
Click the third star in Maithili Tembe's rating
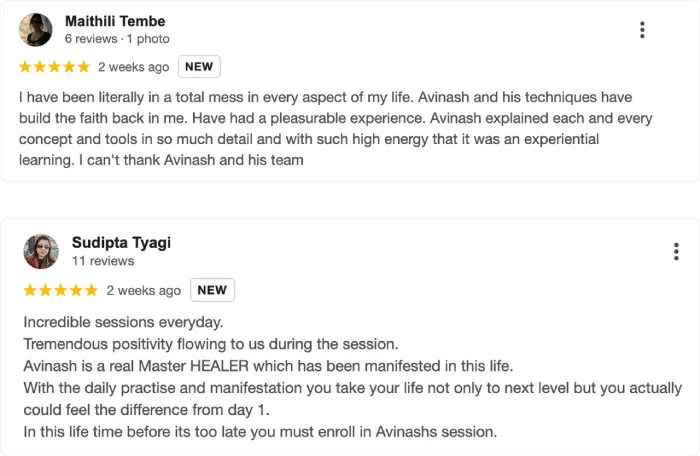(55, 67)
